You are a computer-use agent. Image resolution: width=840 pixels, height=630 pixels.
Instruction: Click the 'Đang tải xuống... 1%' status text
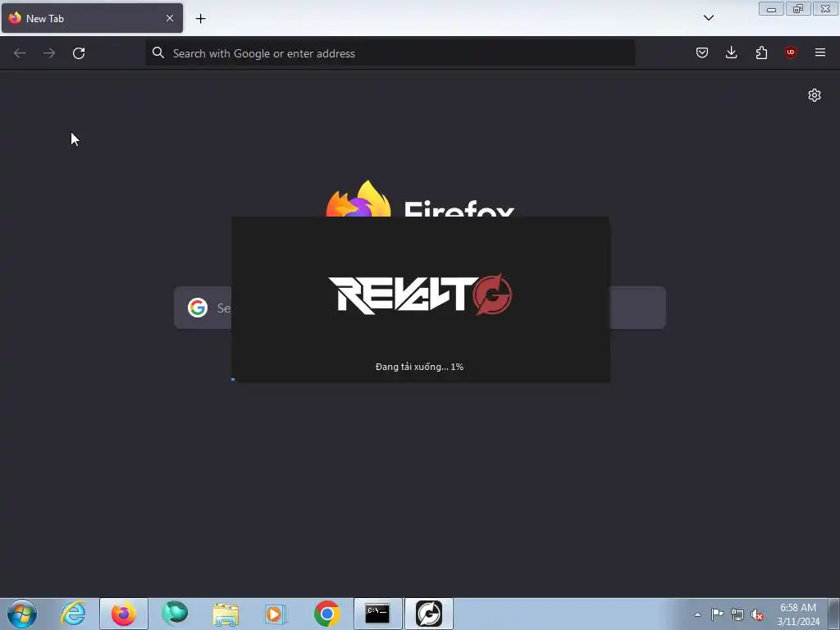click(x=419, y=367)
